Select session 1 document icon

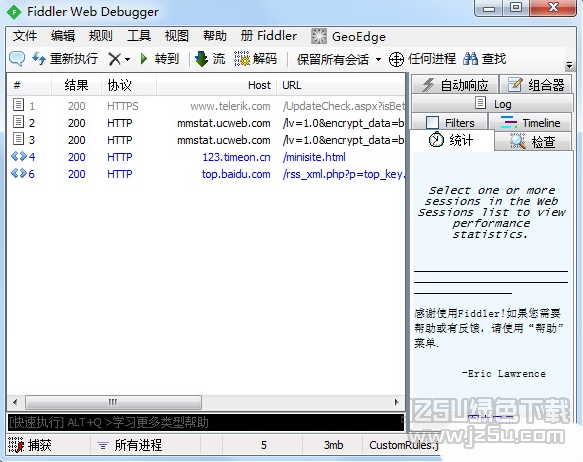(x=18, y=105)
